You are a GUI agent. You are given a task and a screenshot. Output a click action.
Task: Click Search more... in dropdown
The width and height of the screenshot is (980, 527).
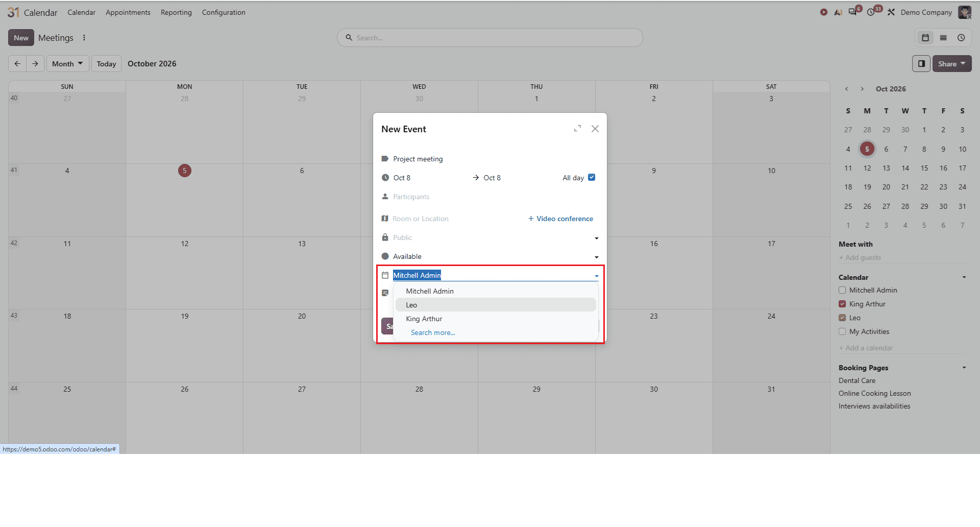(x=433, y=332)
